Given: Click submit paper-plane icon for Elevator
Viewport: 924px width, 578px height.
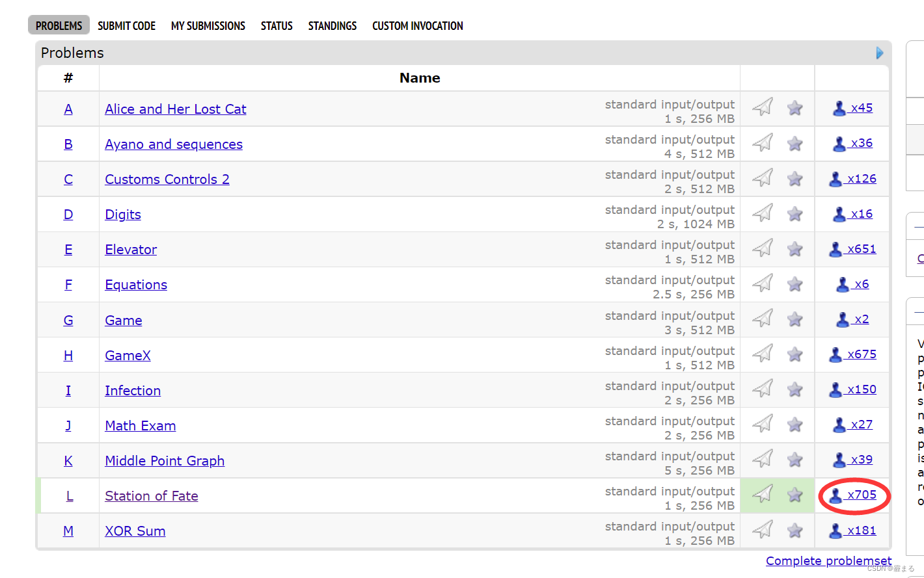Looking at the screenshot, I should [763, 248].
